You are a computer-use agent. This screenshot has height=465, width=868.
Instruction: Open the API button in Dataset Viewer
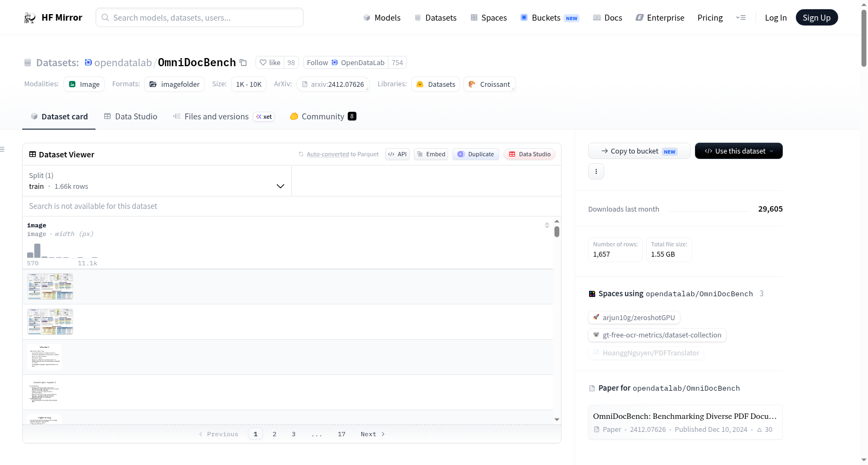click(397, 154)
